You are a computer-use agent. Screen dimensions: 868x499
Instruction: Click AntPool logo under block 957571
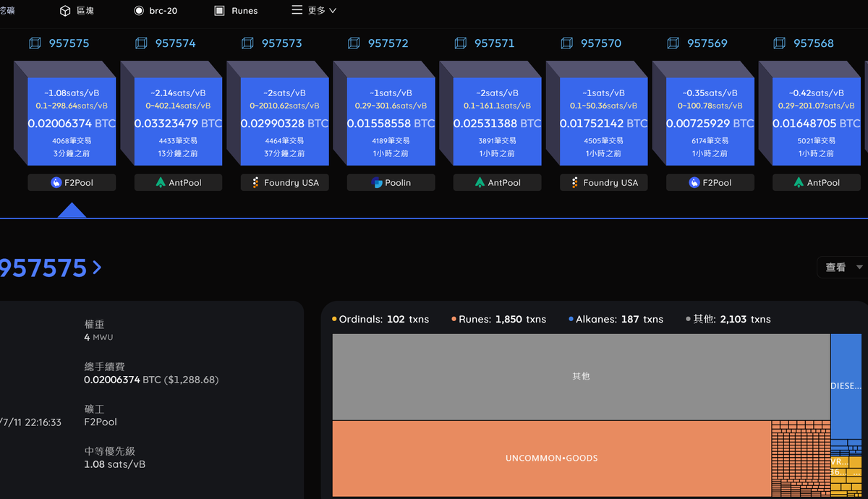[x=480, y=183]
